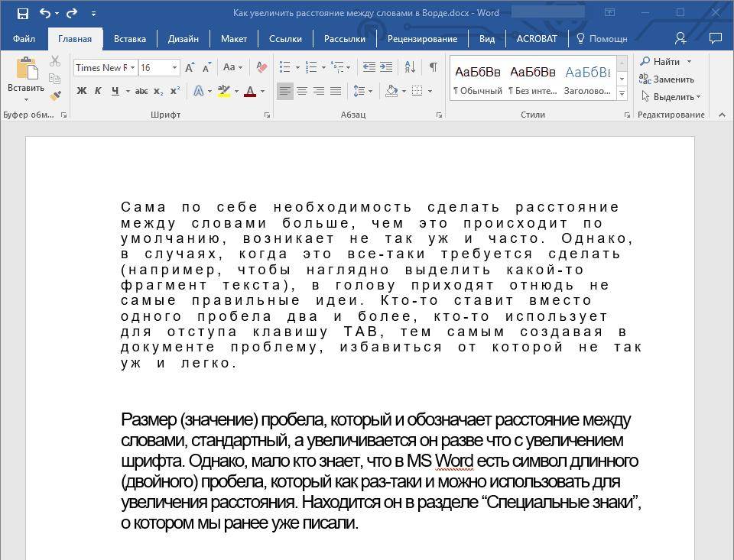Click the Sort A-Z icon
This screenshot has height=560, width=734.
[x=410, y=67]
